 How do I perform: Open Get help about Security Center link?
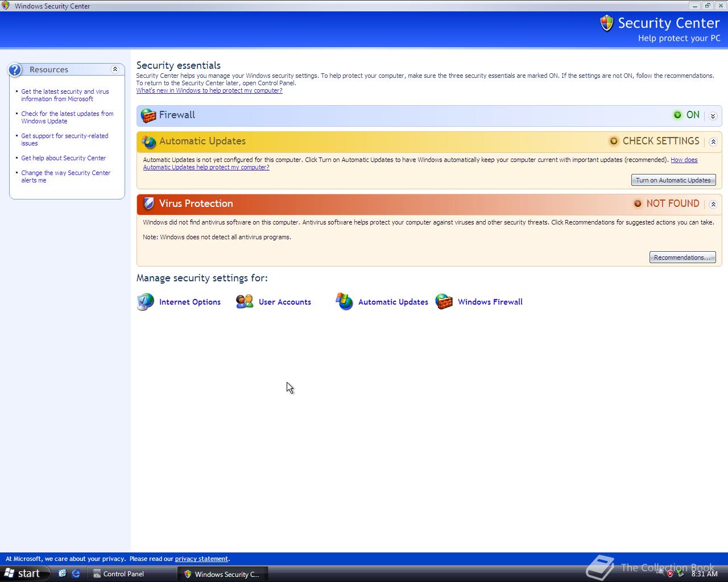pyautogui.click(x=64, y=158)
